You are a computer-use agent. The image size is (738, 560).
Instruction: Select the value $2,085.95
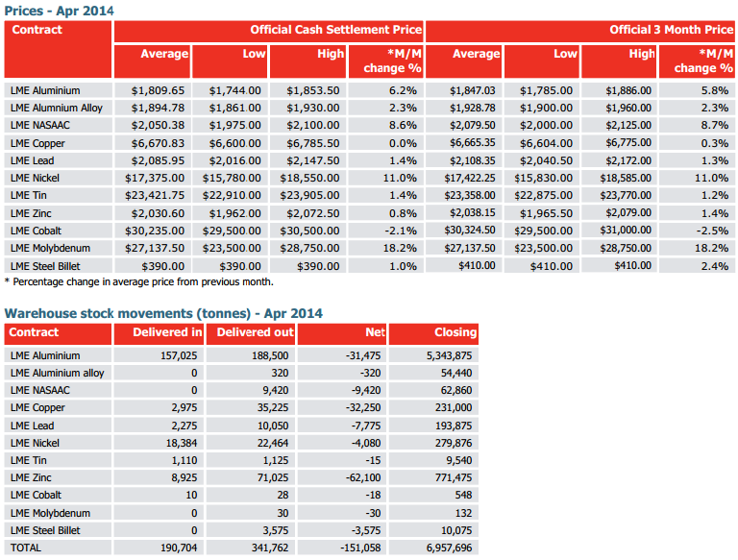[x=158, y=160]
